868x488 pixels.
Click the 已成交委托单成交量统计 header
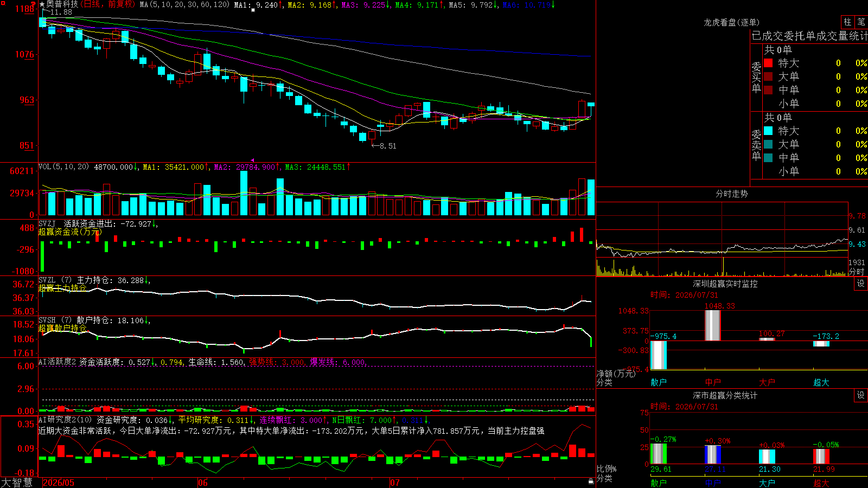809,36
